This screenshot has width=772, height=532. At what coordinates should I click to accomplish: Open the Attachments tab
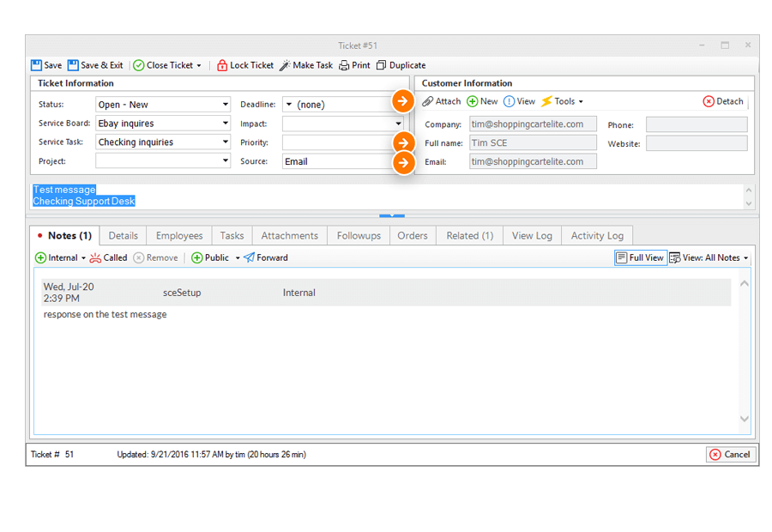tap(290, 235)
